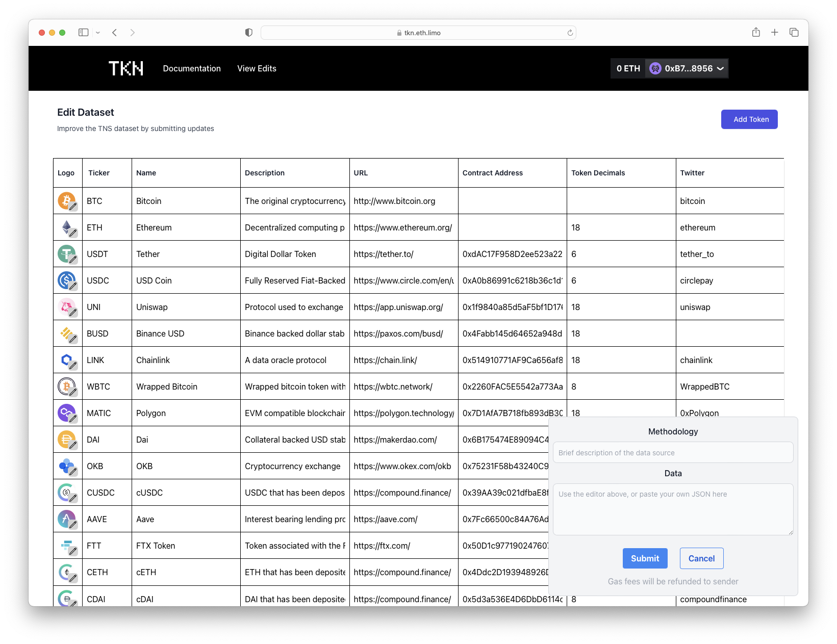Click the Add Token button

[x=749, y=119]
